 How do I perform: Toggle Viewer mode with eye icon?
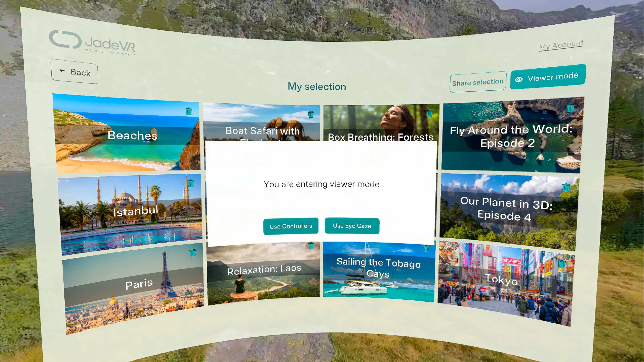pos(548,77)
